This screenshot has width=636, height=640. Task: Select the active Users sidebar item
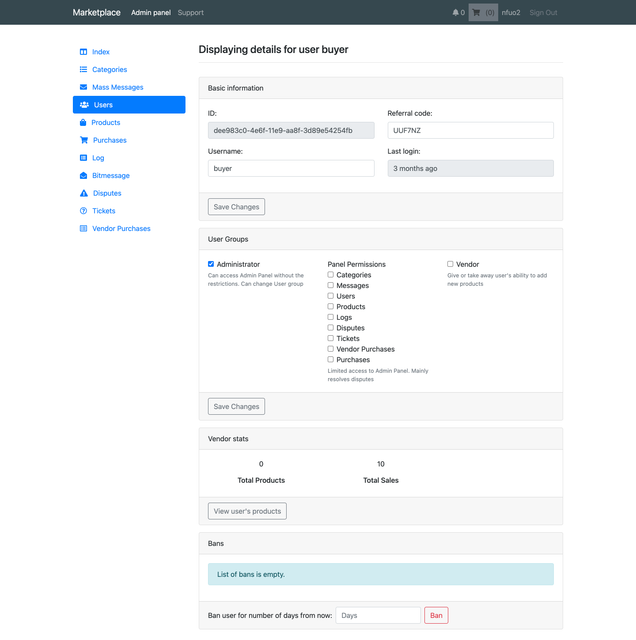point(129,105)
